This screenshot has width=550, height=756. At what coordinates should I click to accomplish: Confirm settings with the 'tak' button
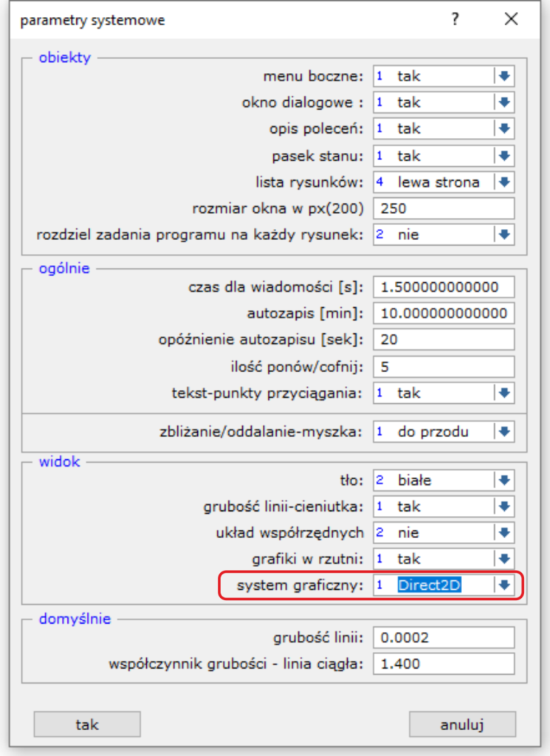point(87,724)
